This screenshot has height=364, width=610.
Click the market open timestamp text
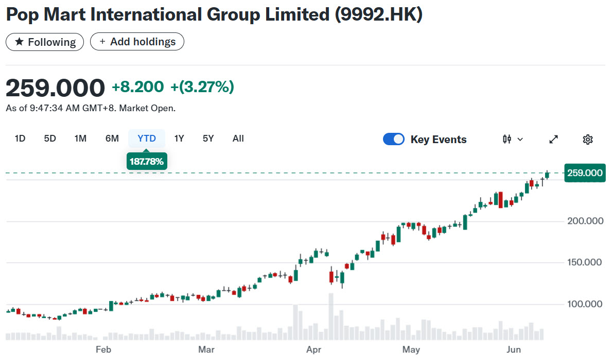(x=91, y=108)
